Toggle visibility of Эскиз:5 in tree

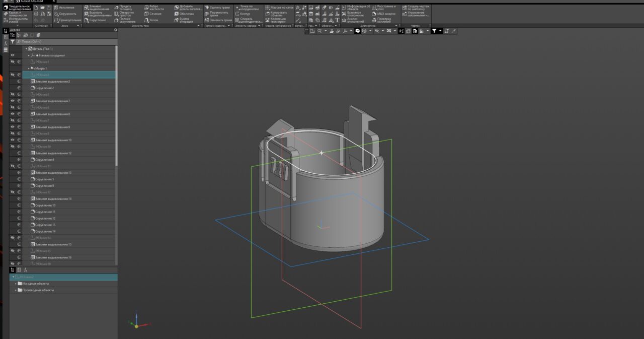pos(13,94)
